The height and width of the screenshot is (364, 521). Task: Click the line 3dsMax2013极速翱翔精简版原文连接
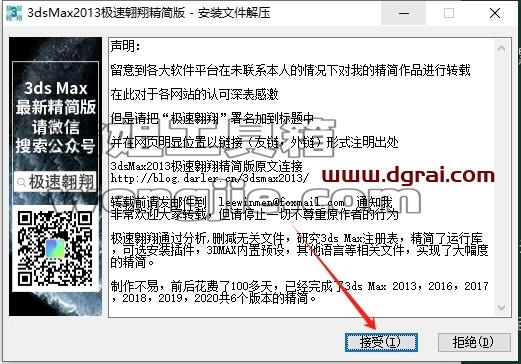[207, 166]
